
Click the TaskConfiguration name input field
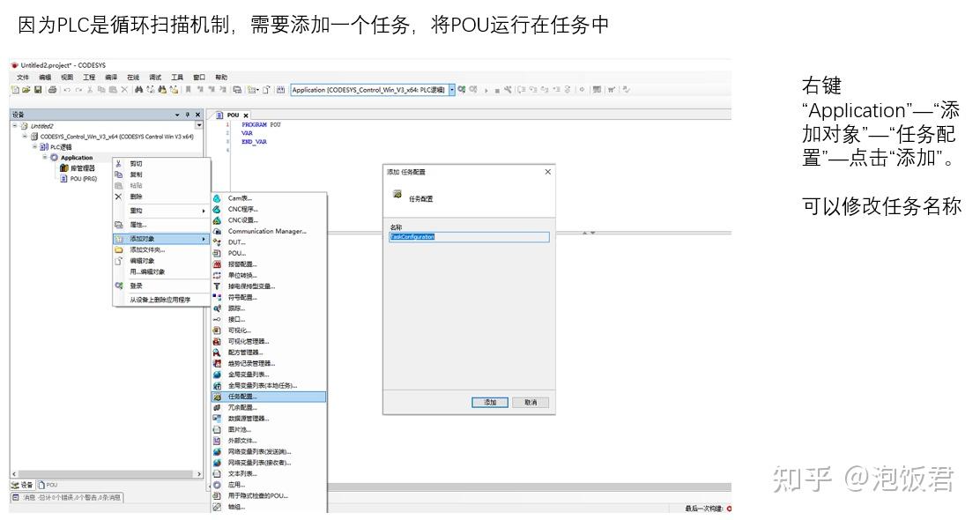pos(467,236)
